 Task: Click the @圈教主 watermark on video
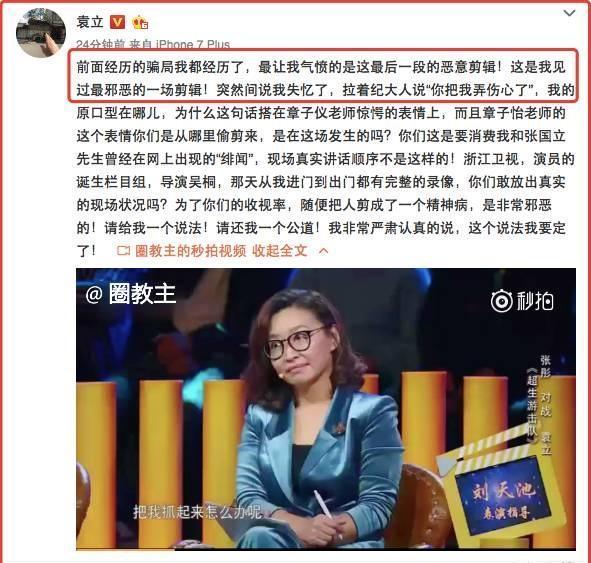(131, 294)
